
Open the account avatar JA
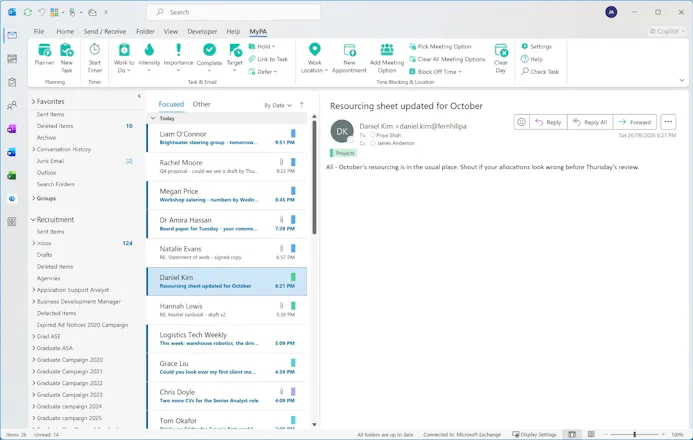click(611, 12)
